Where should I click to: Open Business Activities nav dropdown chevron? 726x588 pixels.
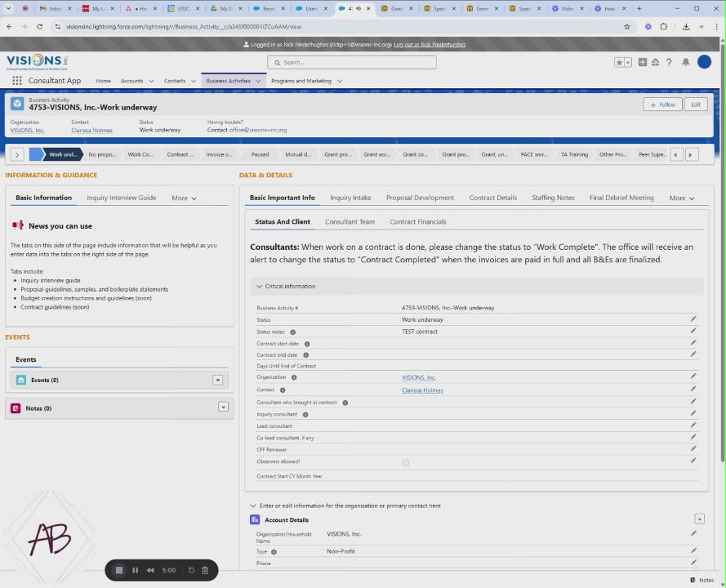[258, 81]
